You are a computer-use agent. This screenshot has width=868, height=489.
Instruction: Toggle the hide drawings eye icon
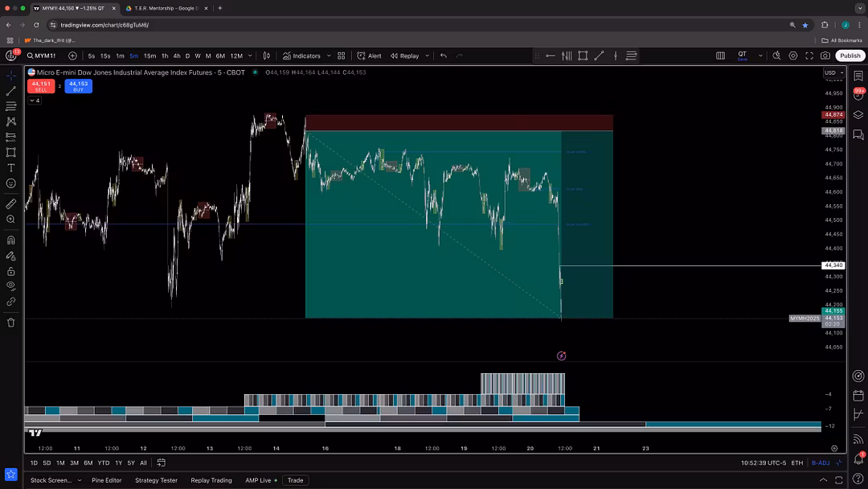click(11, 286)
